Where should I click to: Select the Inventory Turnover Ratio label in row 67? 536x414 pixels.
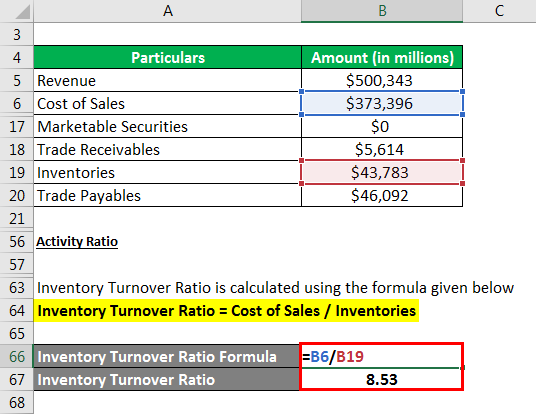[166, 379]
